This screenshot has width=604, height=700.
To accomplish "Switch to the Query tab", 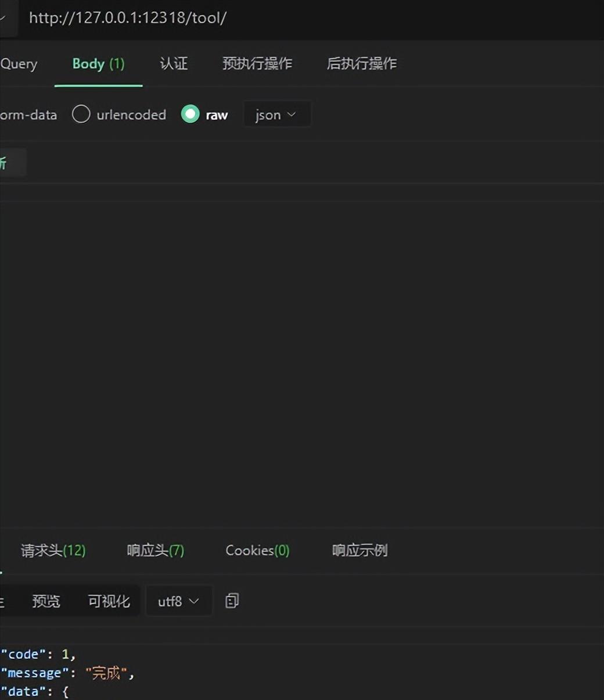I will [x=19, y=63].
